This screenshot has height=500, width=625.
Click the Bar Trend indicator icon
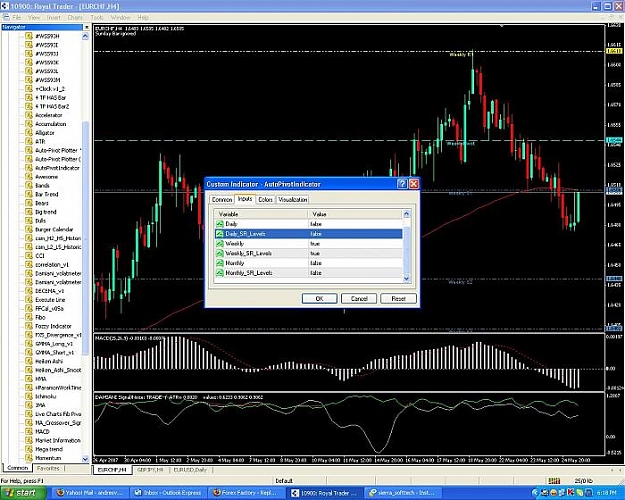click(29, 194)
